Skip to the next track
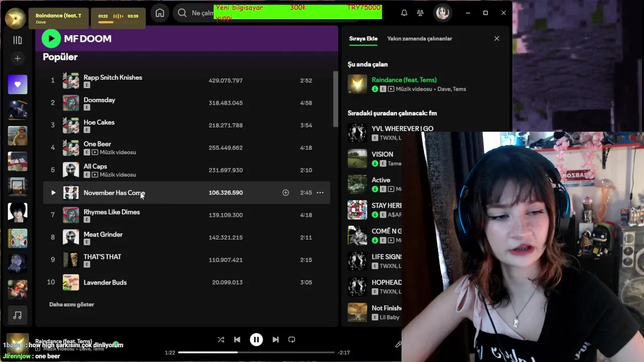This screenshot has width=644, height=362. pos(275,340)
